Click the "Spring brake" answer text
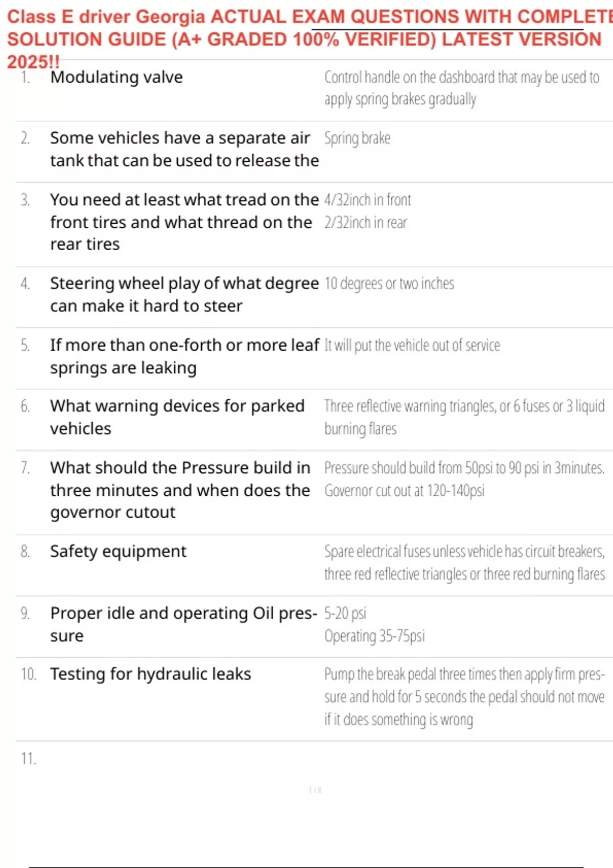The image size is (613, 868). (357, 138)
